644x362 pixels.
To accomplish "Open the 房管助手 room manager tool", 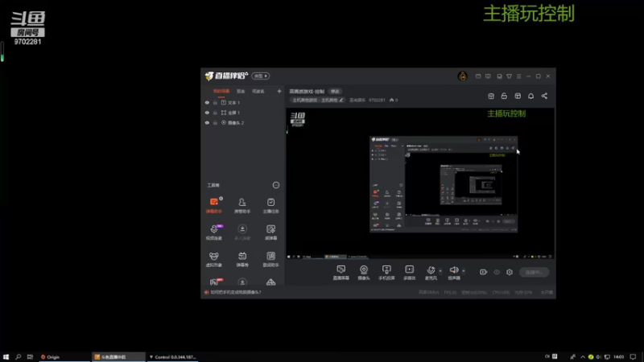I will coord(242,205).
